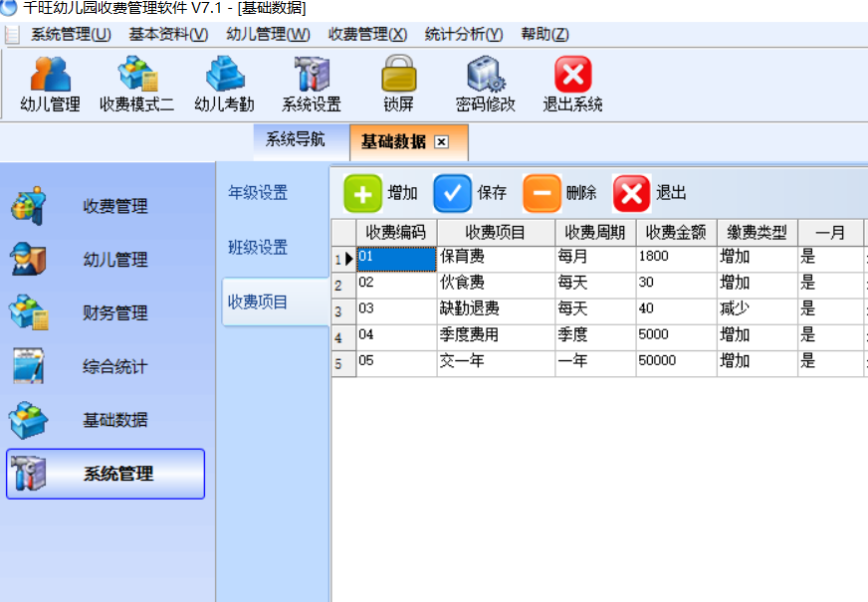Open the 幼儿管理(W) menu
868x602 pixels.
point(268,34)
